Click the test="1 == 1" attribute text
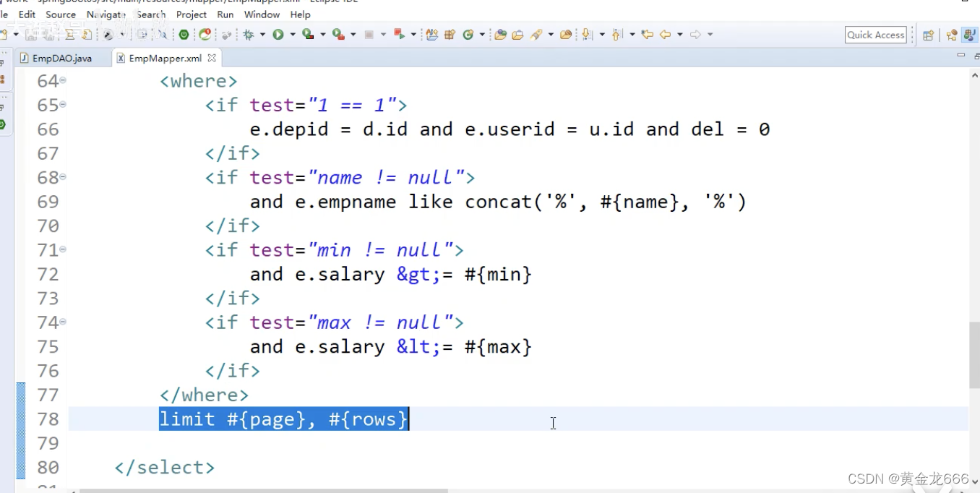The image size is (980, 493). pos(323,105)
